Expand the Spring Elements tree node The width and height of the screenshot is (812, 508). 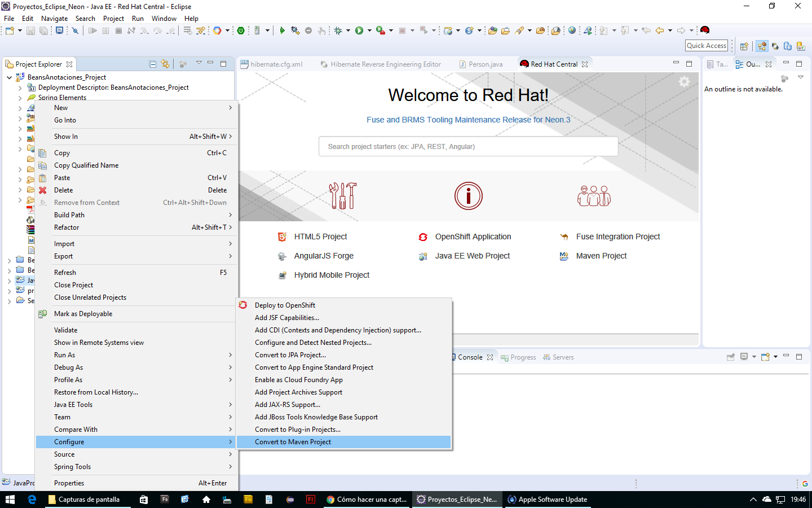click(20, 98)
